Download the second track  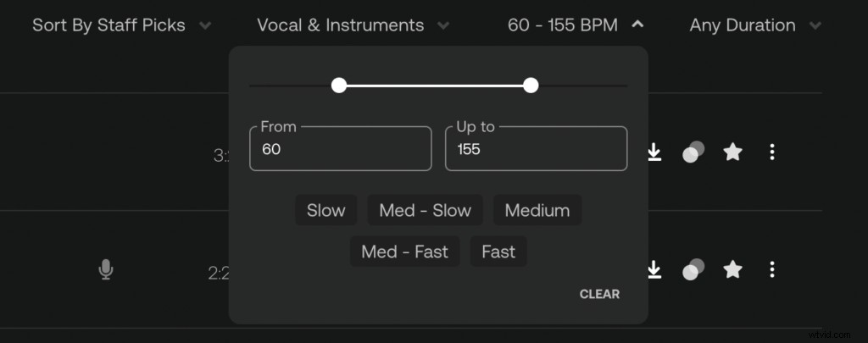(x=654, y=270)
